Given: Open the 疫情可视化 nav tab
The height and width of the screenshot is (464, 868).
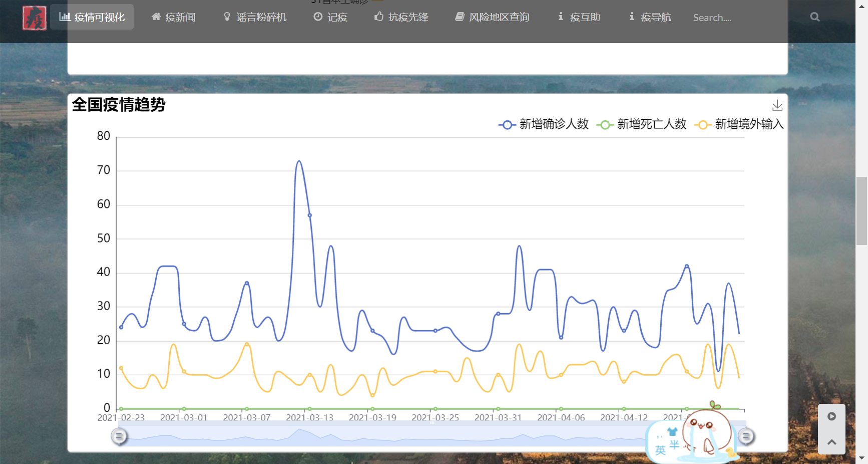Looking at the screenshot, I should pyautogui.click(x=92, y=17).
